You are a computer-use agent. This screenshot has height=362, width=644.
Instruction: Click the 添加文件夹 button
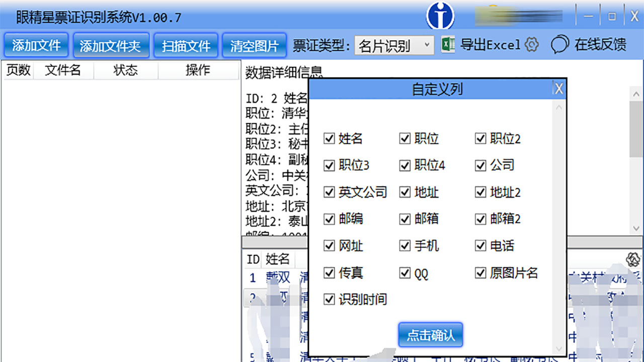(111, 45)
